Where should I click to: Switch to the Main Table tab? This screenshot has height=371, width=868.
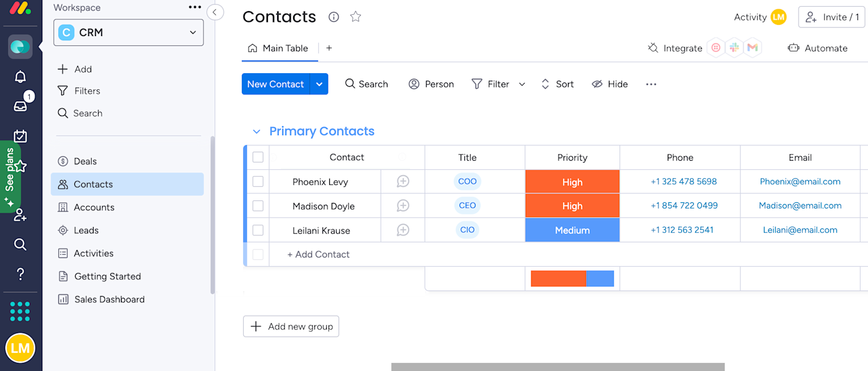pos(278,48)
